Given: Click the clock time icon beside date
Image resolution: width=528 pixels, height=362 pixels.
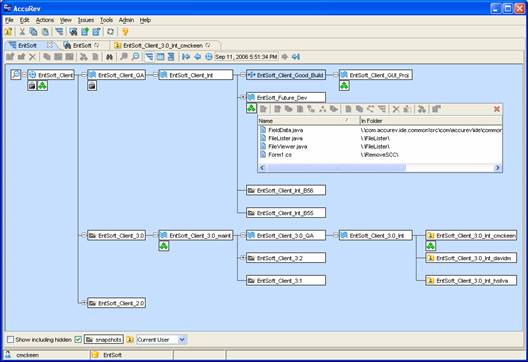Looking at the screenshot, I should [x=209, y=57].
